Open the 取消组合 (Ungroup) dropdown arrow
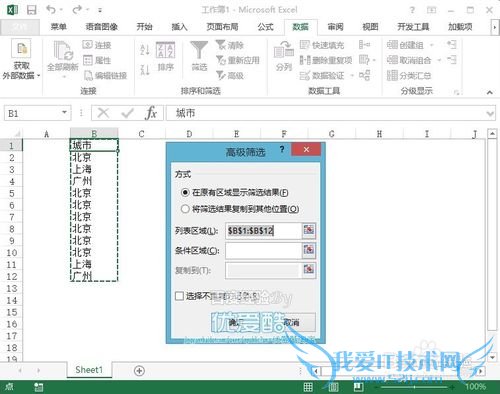Viewport: 500px width, 394px height. coord(439,60)
